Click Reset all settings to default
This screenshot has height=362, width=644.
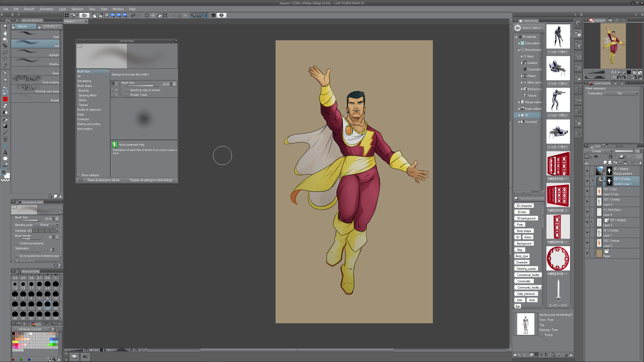click(103, 180)
